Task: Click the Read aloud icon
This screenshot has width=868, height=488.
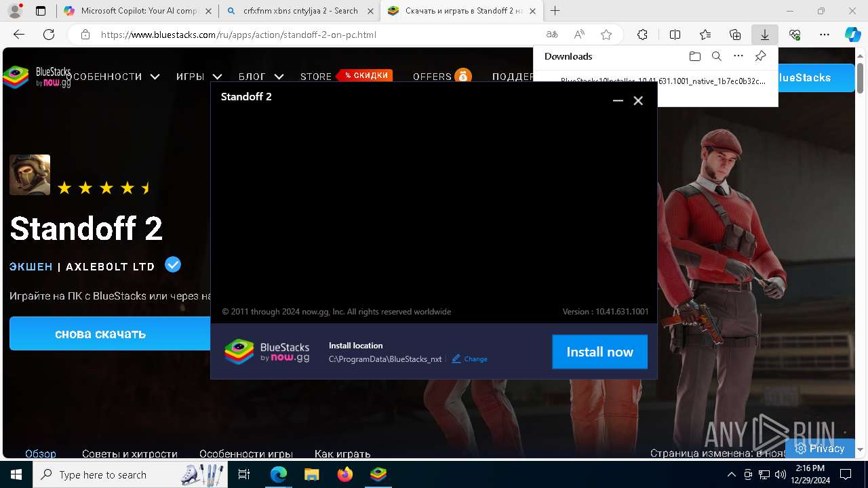Action: [x=579, y=35]
